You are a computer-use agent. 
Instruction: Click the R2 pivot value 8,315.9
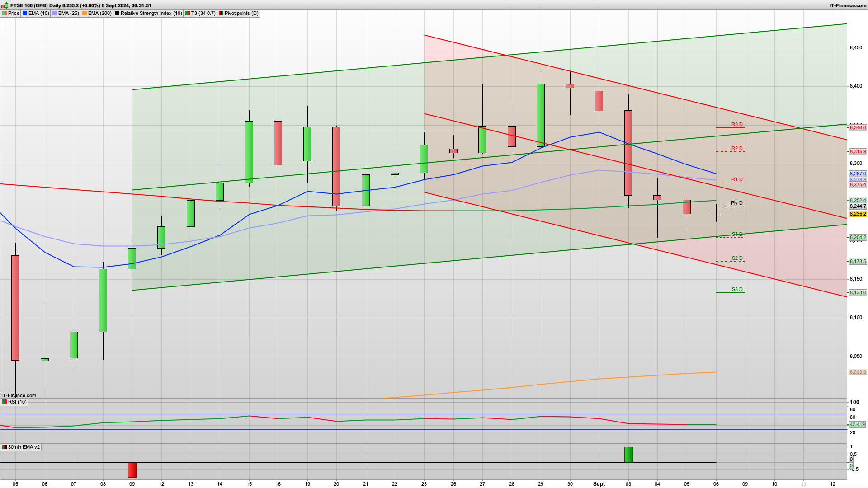[858, 152]
